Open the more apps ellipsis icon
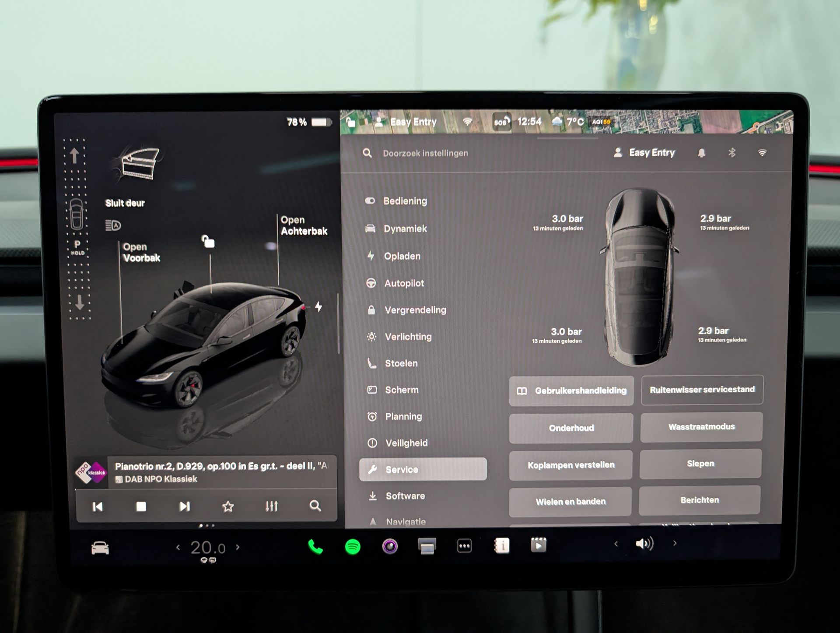840x633 pixels. pyautogui.click(x=464, y=546)
